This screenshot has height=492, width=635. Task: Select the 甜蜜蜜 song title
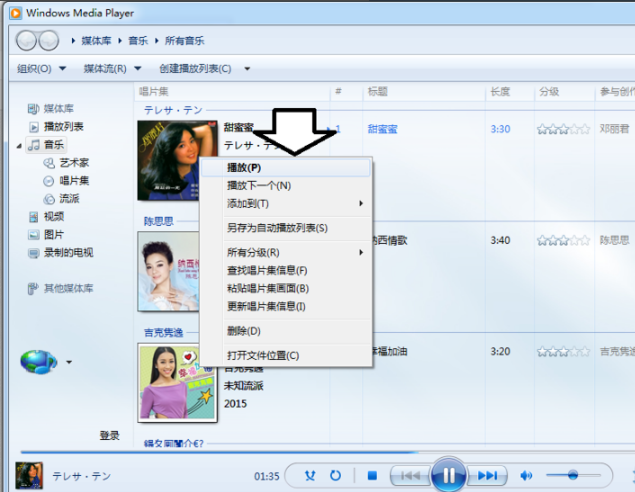pyautogui.click(x=382, y=129)
